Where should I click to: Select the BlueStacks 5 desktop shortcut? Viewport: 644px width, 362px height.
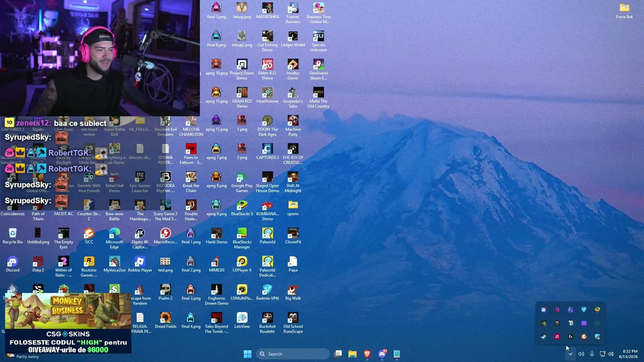242,208
